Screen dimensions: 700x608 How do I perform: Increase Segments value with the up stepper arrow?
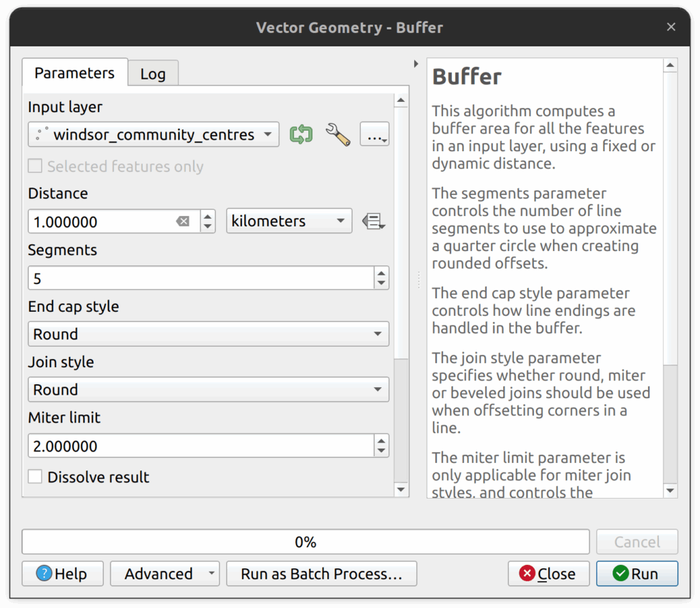click(x=381, y=274)
